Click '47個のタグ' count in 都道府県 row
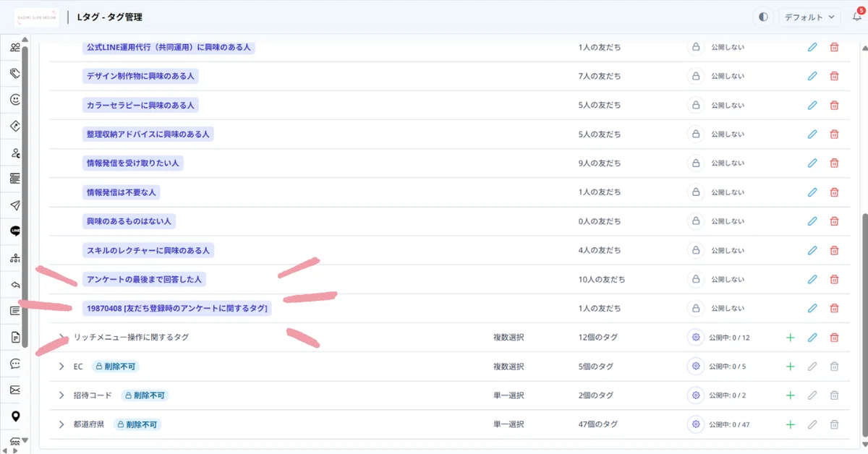Screen dimensions: 868x454 click(597, 424)
